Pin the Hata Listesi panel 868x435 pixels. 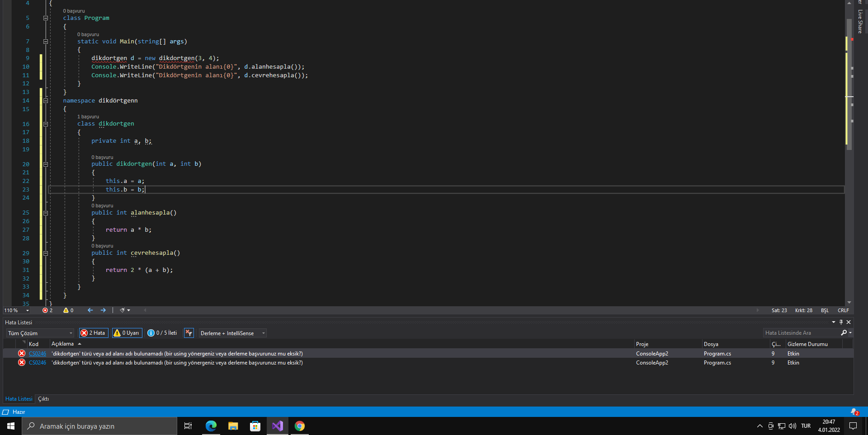pyautogui.click(x=841, y=322)
